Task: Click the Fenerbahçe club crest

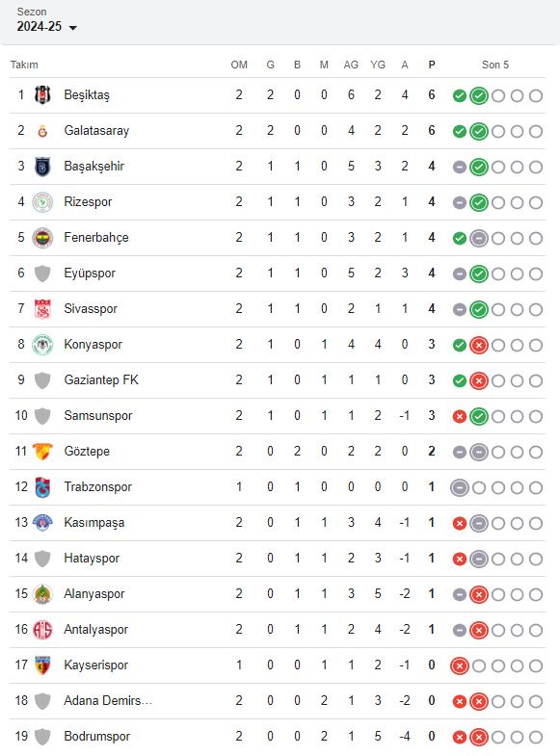Action: click(42, 238)
